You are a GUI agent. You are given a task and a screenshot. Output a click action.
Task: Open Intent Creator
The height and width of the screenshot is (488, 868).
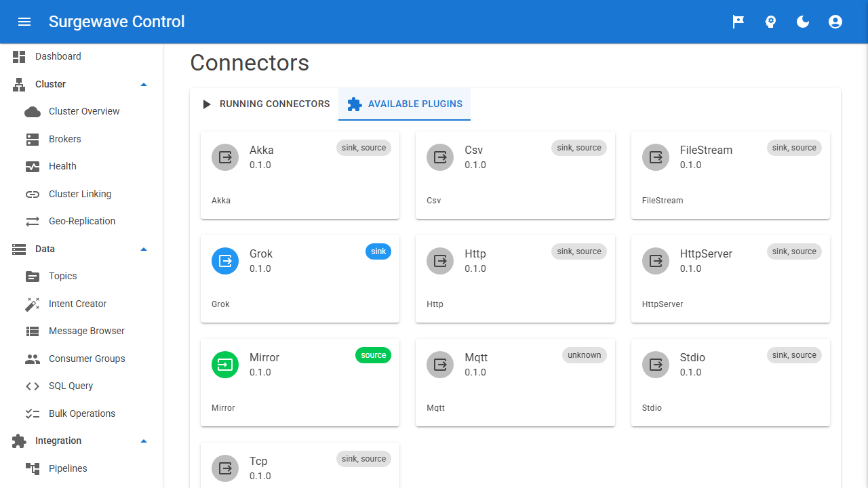pyautogui.click(x=81, y=304)
